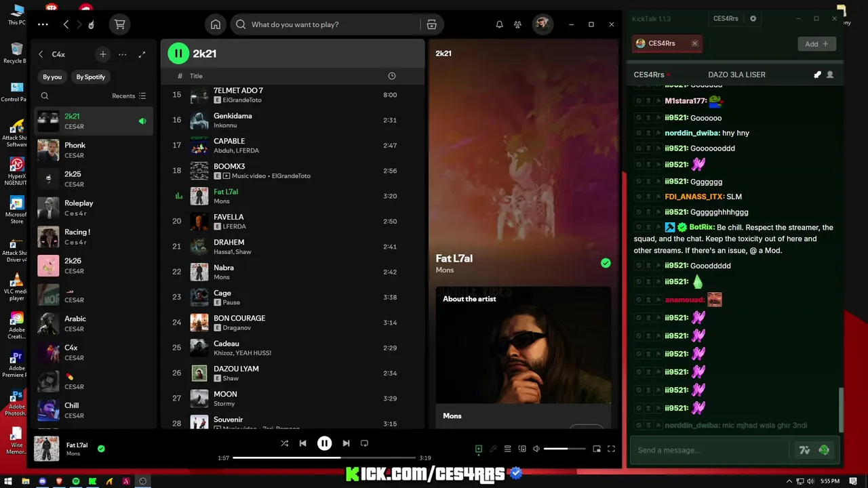
Task: Open the 2k25 playlist
Action: 94,179
